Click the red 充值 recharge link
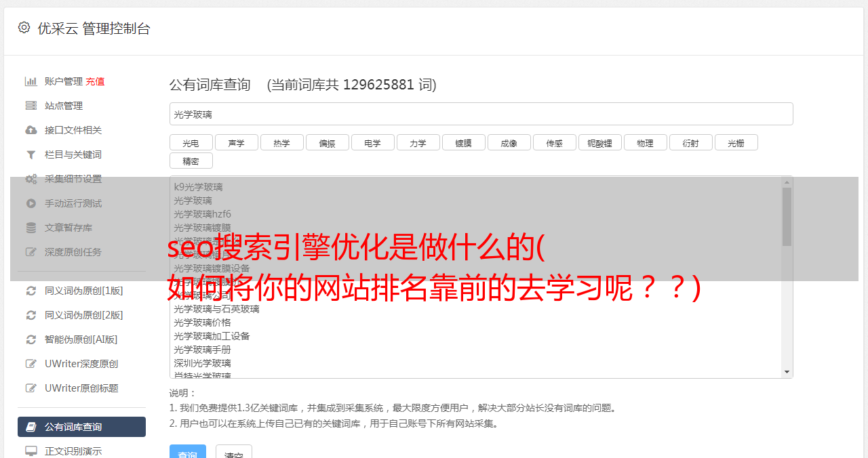The image size is (868, 458). pyautogui.click(x=95, y=81)
